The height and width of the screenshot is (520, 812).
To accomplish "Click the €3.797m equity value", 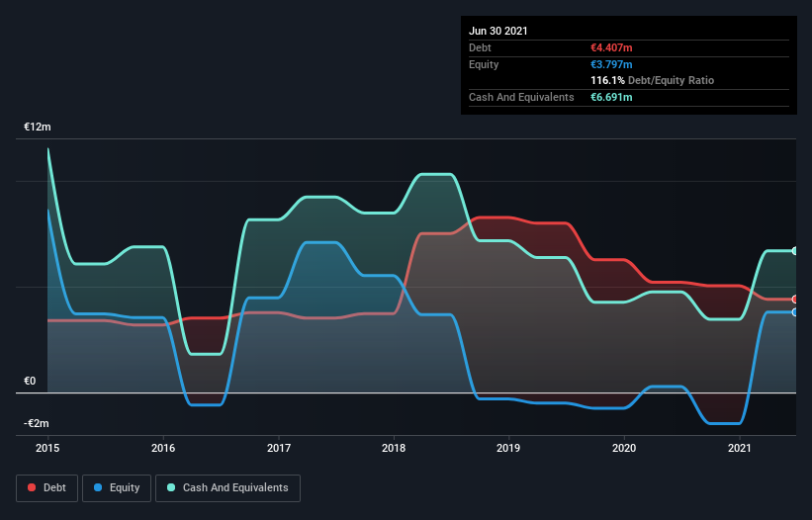I will [611, 64].
